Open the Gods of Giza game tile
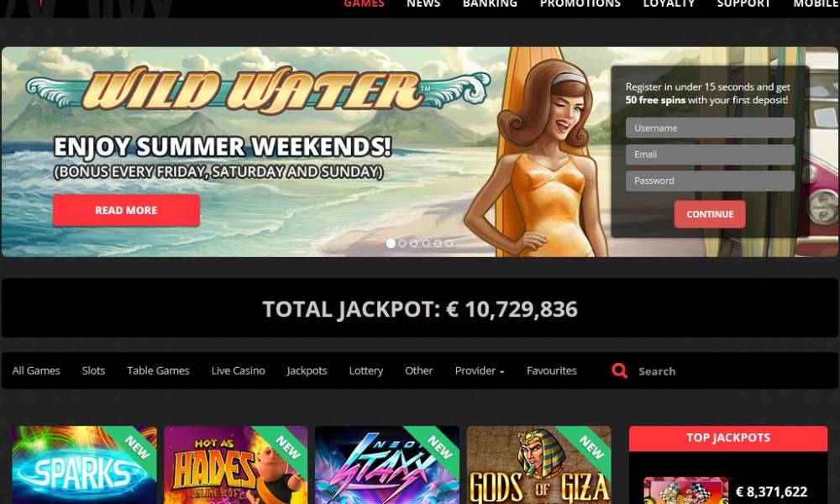The height and width of the screenshot is (504, 840). tap(539, 465)
